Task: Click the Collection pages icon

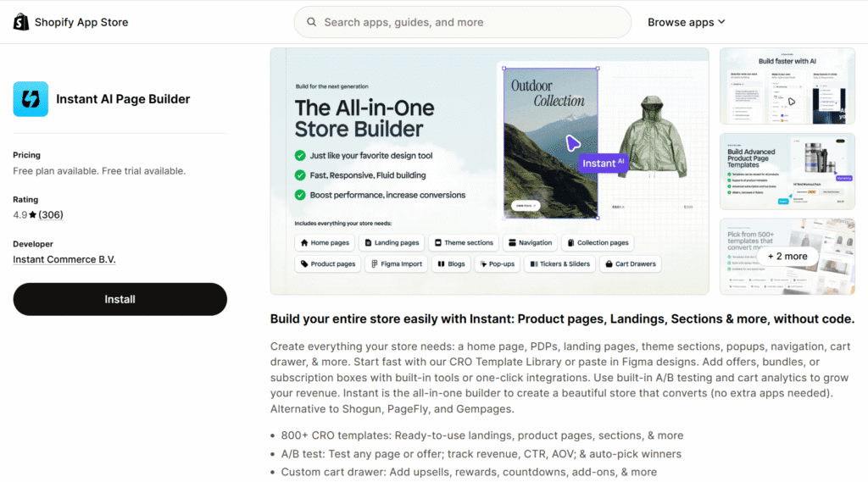Action: (570, 242)
